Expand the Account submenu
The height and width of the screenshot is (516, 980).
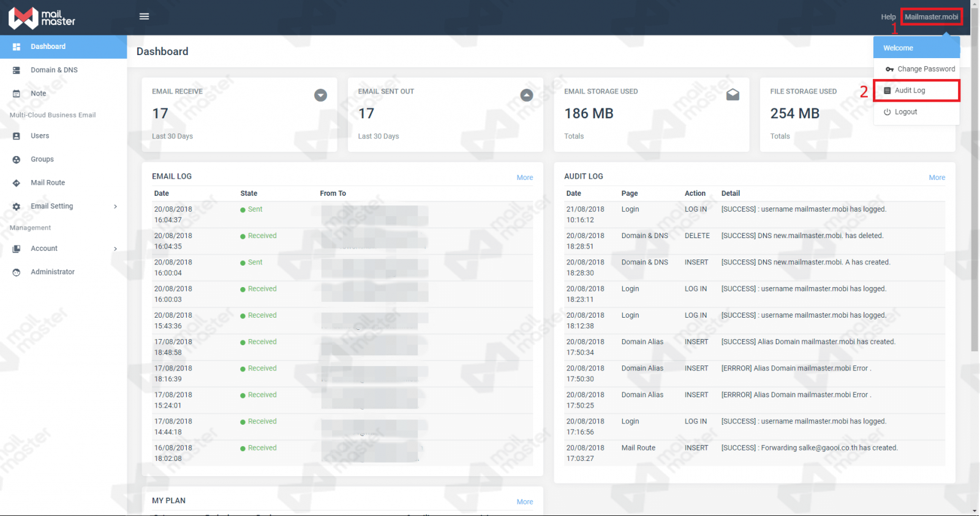pyautogui.click(x=64, y=249)
